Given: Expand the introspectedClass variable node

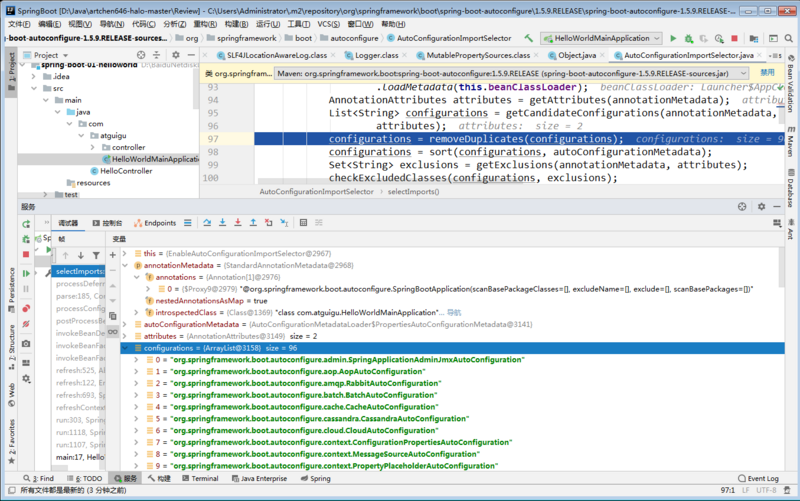Looking at the screenshot, I should click(136, 312).
